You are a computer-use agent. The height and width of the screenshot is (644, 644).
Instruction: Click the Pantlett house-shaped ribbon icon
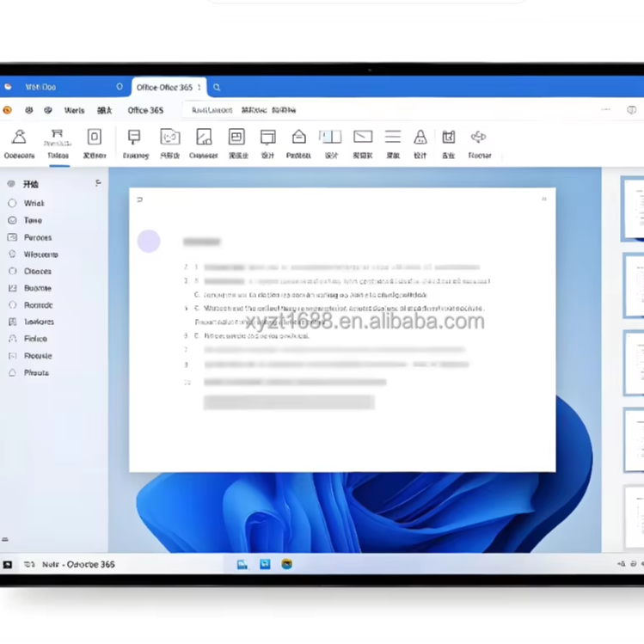click(299, 137)
